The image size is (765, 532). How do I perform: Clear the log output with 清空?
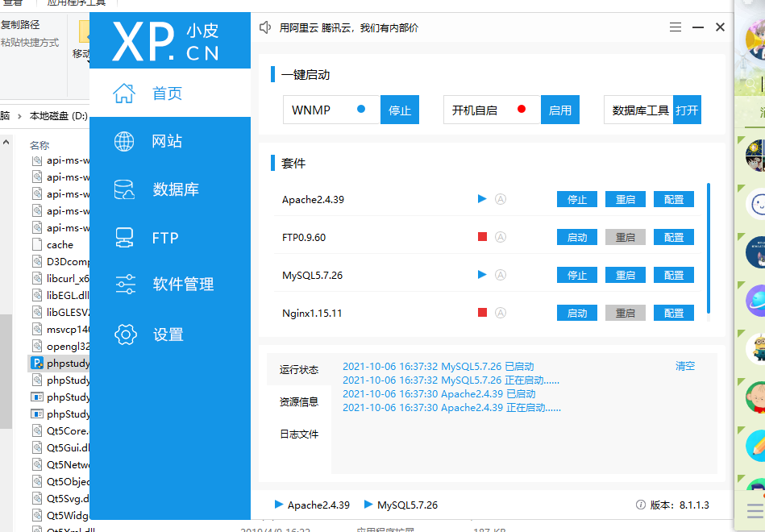tap(684, 365)
